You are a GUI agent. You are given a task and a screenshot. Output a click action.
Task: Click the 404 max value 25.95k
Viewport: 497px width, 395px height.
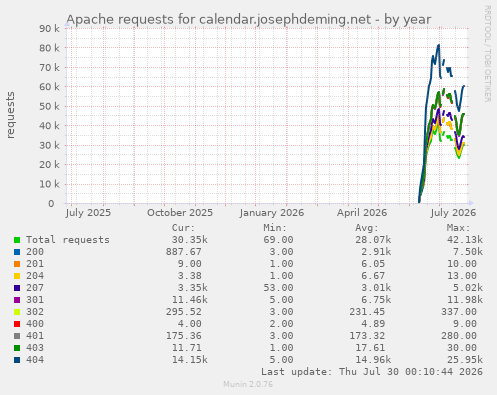click(x=465, y=360)
